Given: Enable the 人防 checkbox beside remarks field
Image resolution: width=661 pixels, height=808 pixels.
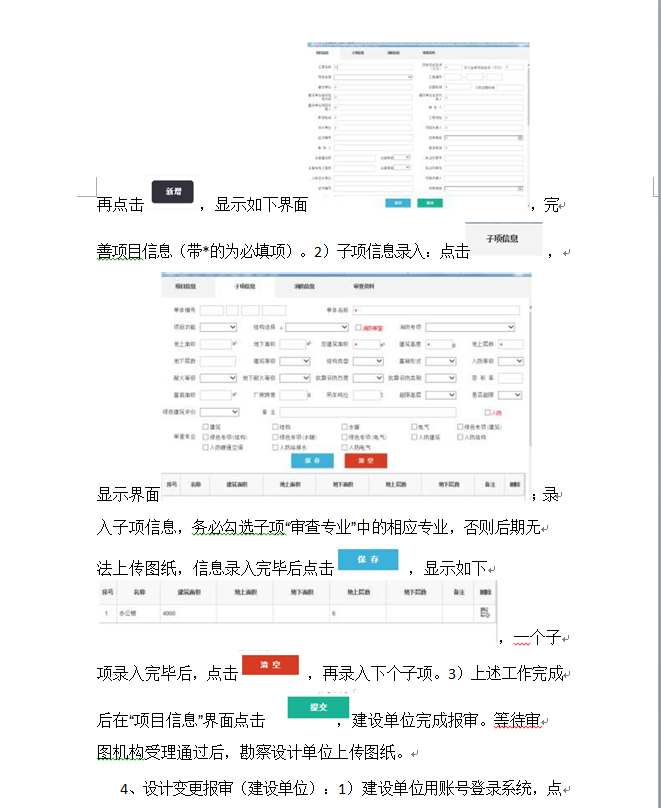Looking at the screenshot, I should [487, 412].
